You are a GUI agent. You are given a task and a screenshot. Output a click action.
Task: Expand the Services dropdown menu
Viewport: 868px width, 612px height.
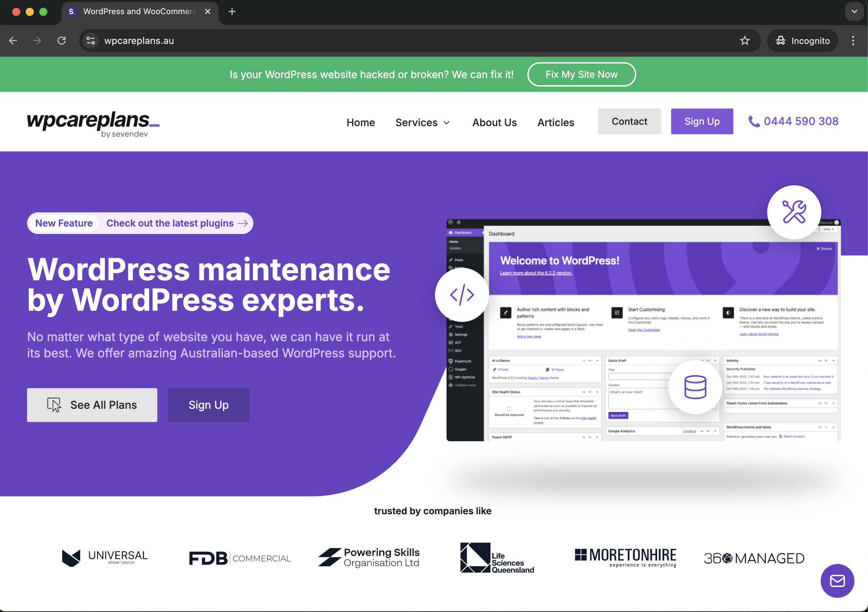point(422,122)
